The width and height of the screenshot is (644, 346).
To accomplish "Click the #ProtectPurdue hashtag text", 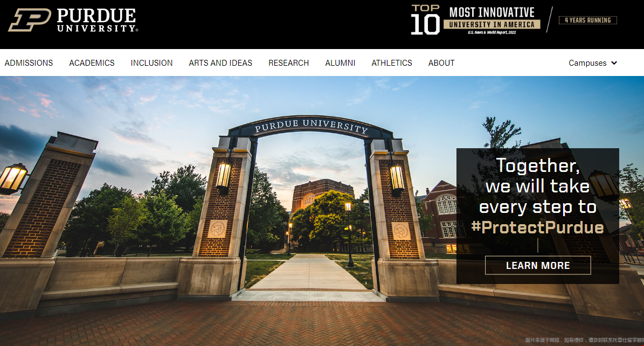I will click(538, 227).
